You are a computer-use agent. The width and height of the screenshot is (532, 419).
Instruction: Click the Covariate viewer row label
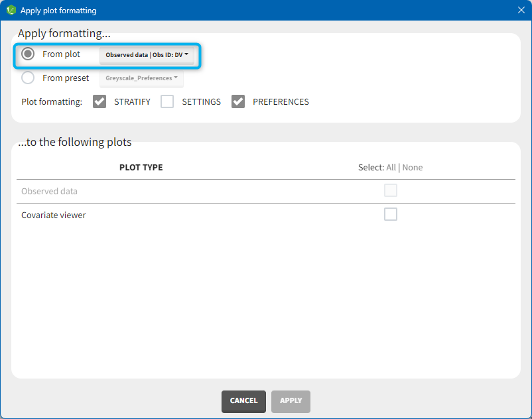point(54,215)
